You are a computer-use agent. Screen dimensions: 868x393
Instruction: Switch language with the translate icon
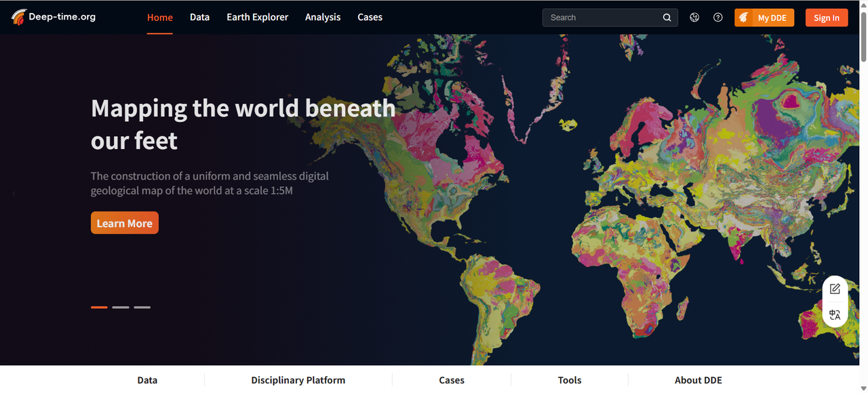[x=835, y=315]
